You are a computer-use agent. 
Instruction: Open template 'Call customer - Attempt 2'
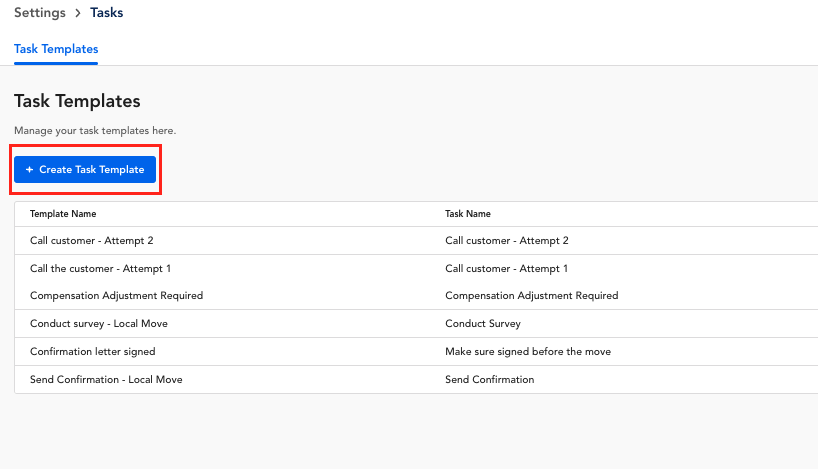(92, 240)
